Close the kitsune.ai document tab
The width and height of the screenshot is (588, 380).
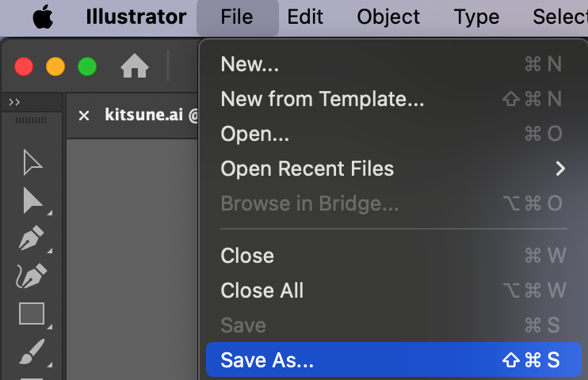point(84,116)
